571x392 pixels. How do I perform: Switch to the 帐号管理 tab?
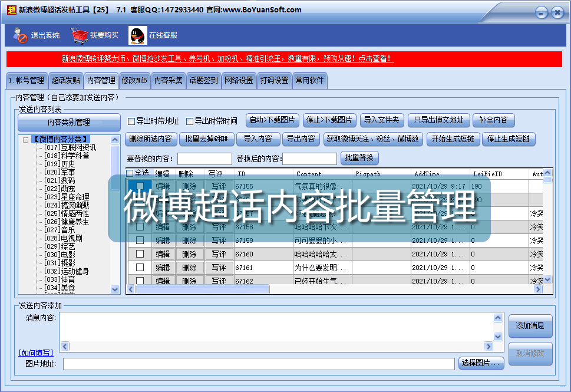27,81
